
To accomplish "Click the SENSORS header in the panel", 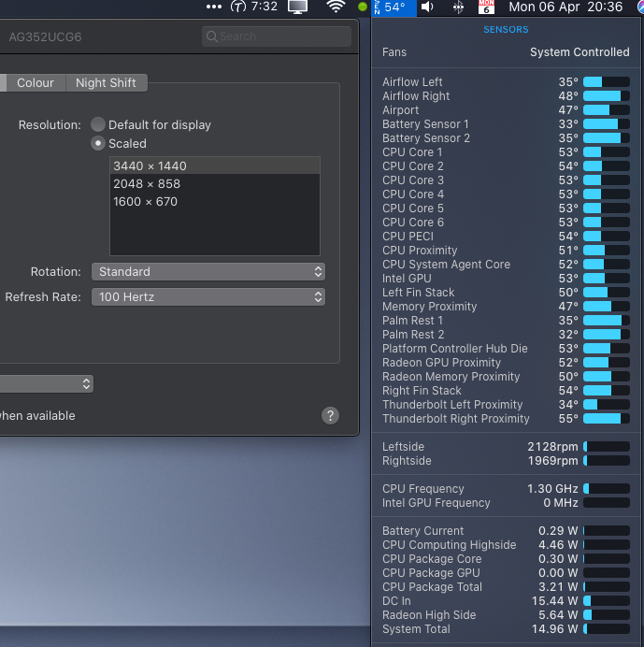I will tap(506, 30).
